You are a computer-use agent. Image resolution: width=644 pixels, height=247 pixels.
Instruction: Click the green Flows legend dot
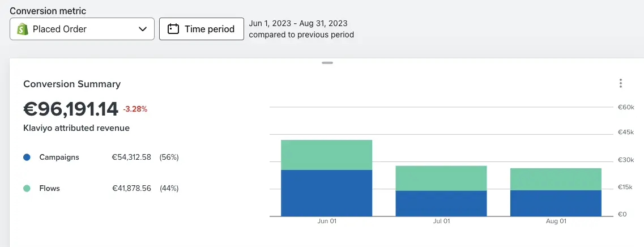[27, 189]
